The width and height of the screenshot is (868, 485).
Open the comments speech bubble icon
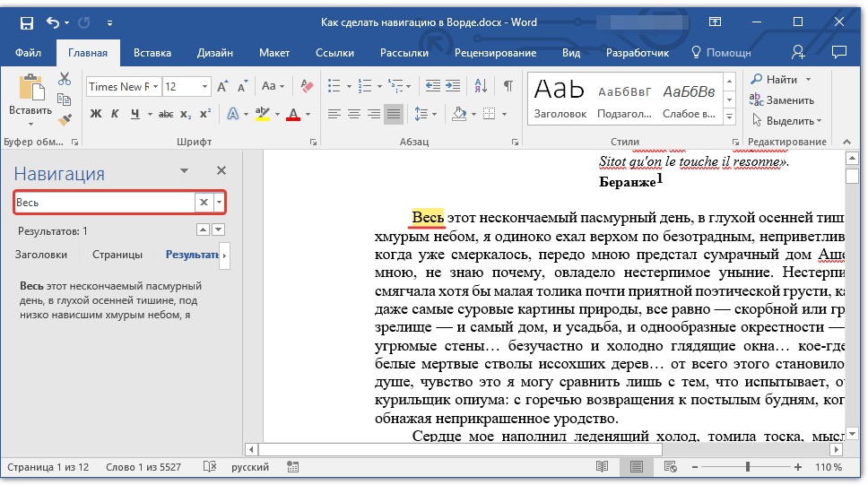point(839,52)
